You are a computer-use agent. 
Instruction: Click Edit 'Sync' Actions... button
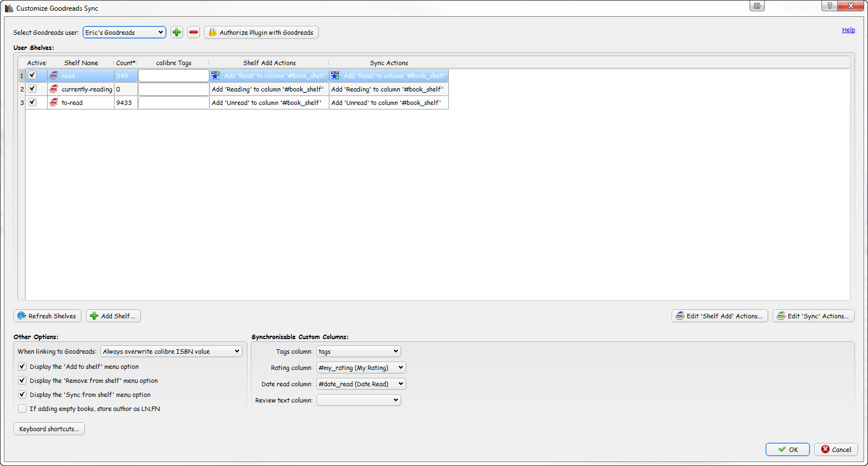pos(813,316)
